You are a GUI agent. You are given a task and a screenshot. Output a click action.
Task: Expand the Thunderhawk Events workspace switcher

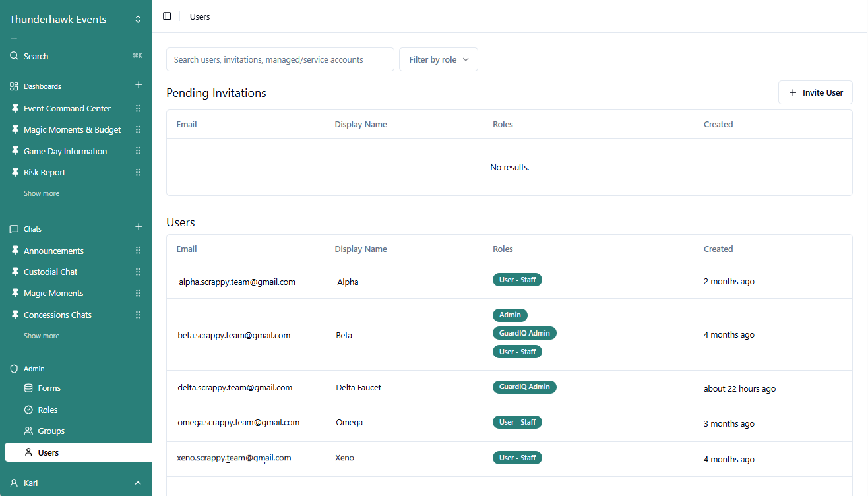click(138, 20)
